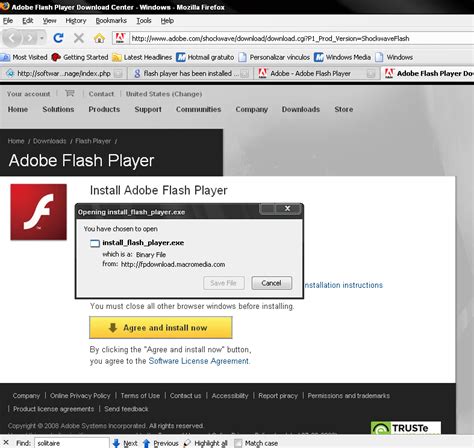Go to the Home page icon
The image size is (474, 448).
click(99, 38)
